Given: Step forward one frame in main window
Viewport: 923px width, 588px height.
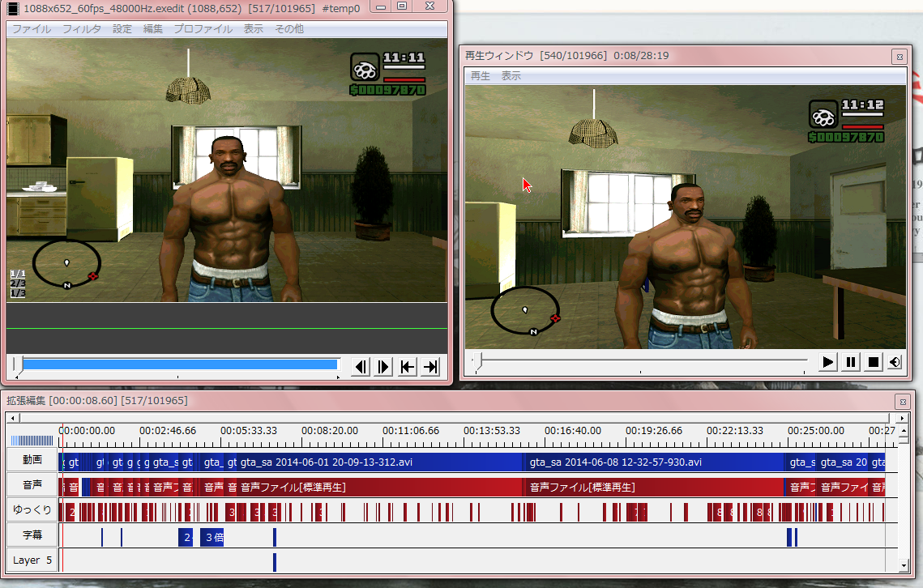Looking at the screenshot, I should [x=383, y=367].
